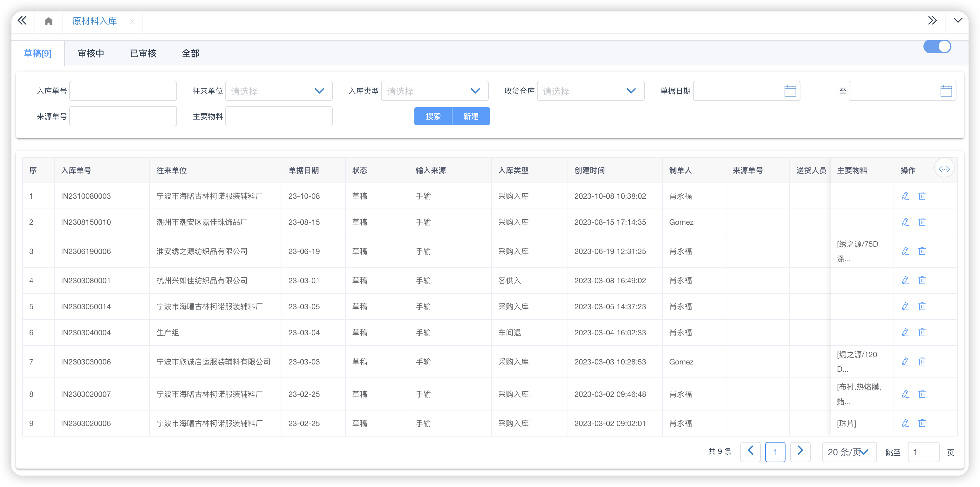980x487 pixels.
Task: Click the 跳至 page number input
Action: pyautogui.click(x=923, y=452)
